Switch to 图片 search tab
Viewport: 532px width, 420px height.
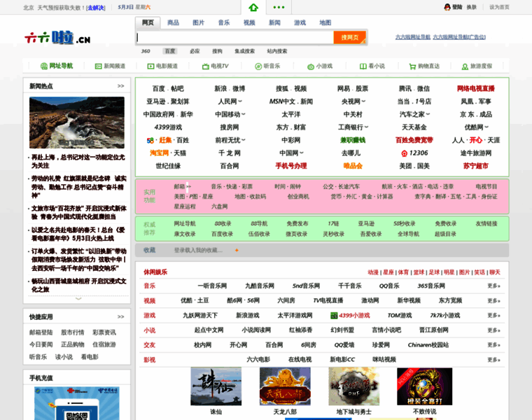199,22
